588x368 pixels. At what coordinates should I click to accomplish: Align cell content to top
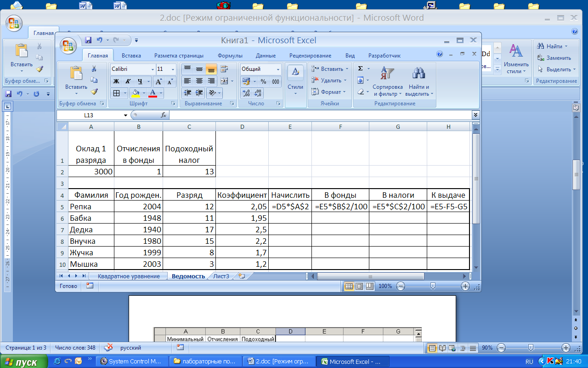(187, 69)
